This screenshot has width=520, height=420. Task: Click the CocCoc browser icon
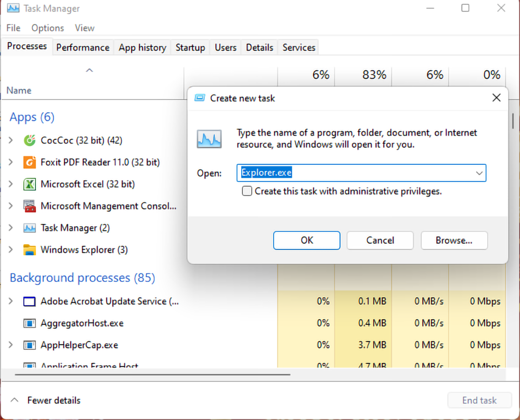point(30,140)
